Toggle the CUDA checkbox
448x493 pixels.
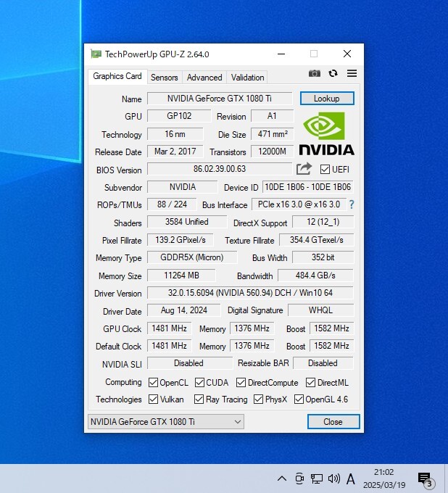click(x=199, y=382)
